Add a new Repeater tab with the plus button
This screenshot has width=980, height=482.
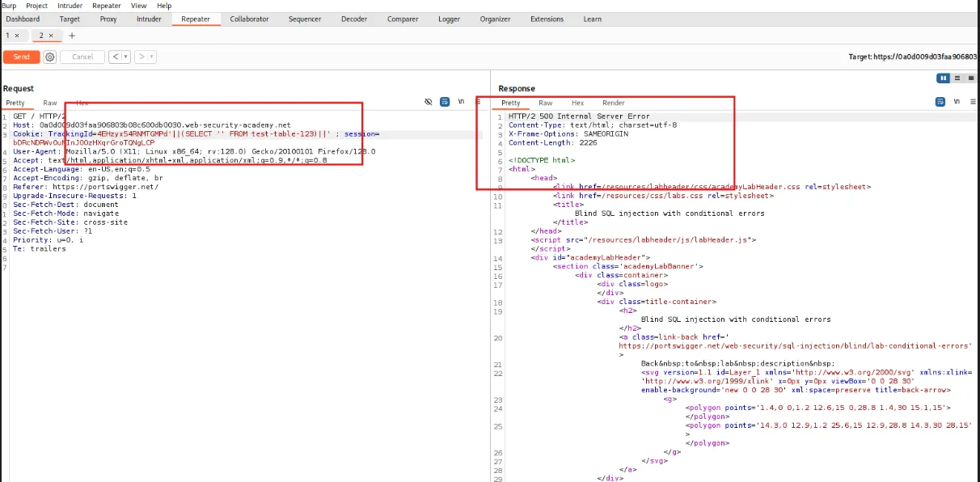(71, 36)
